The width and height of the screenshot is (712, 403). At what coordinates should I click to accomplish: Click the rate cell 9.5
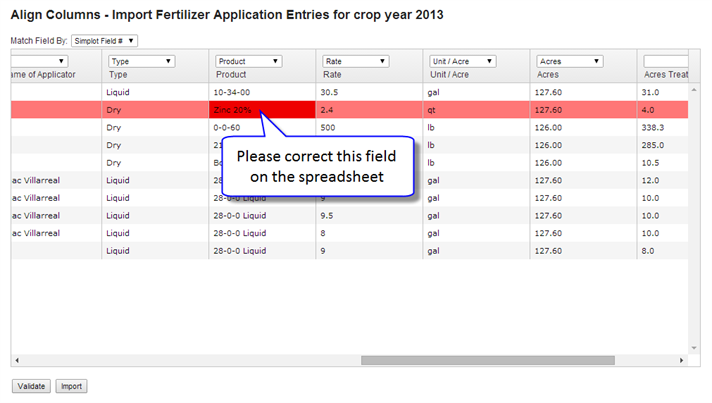coord(369,216)
